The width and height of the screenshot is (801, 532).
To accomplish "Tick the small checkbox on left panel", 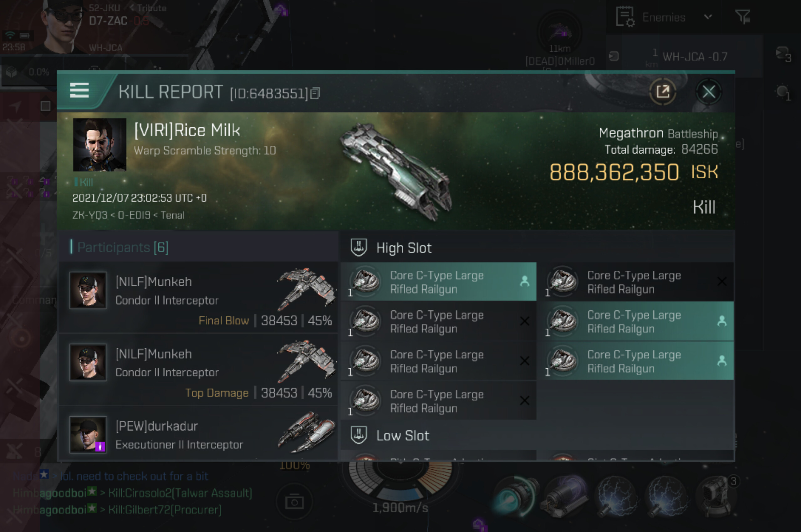I will (x=45, y=106).
